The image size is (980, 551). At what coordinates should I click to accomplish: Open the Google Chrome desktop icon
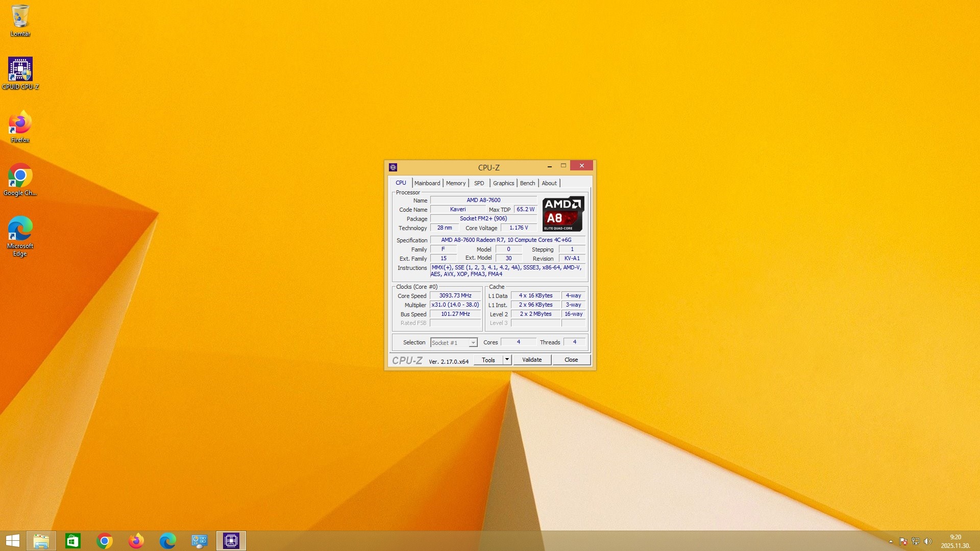point(20,176)
